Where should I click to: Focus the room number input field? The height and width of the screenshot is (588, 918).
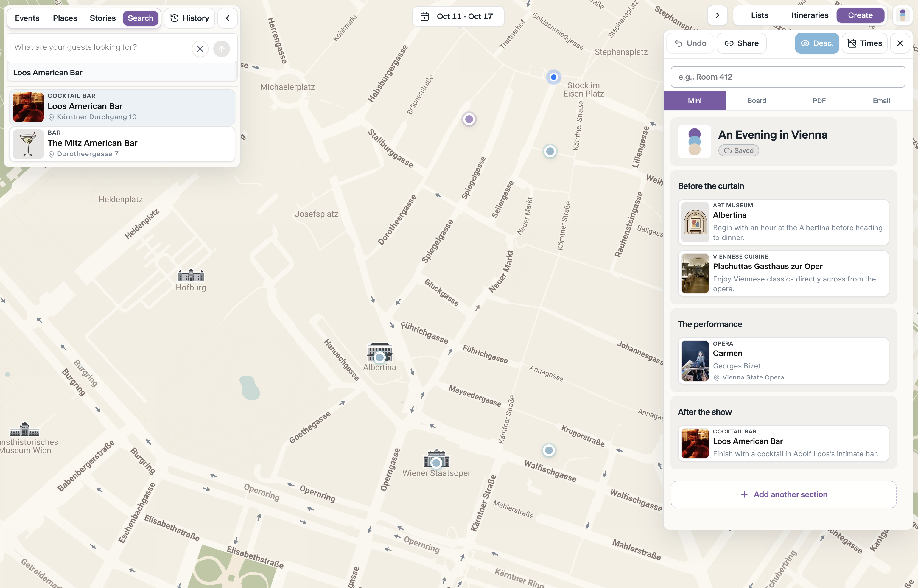coord(788,77)
